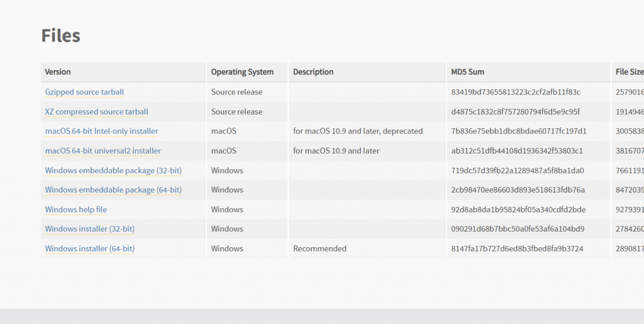This screenshot has width=644, height=324.
Task: Click the 'Recommended' description cell
Action: (x=319, y=249)
